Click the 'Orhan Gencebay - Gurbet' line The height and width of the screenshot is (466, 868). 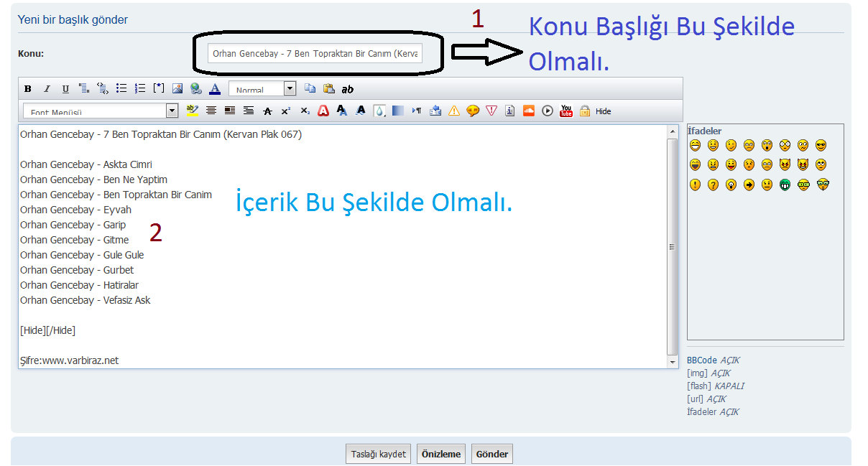click(77, 270)
